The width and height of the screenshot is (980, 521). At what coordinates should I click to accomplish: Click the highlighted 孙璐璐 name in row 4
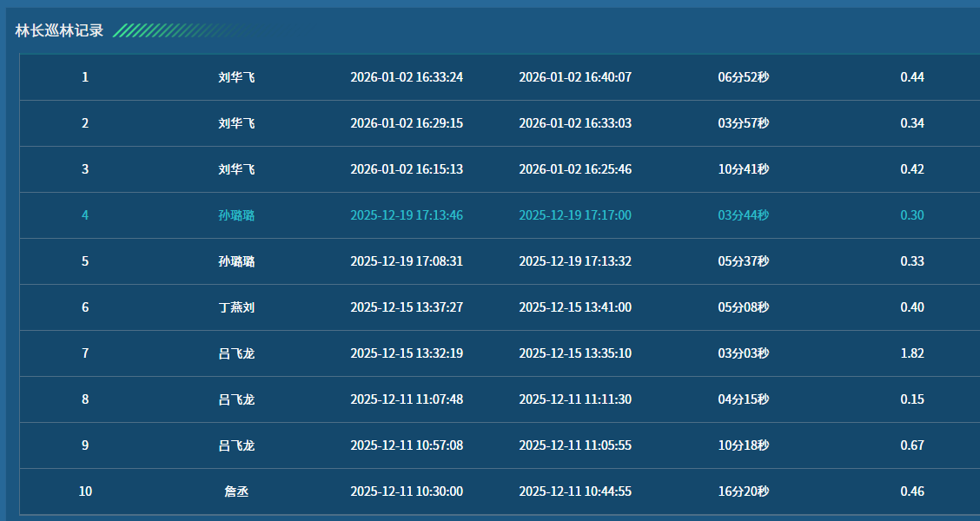tap(236, 215)
